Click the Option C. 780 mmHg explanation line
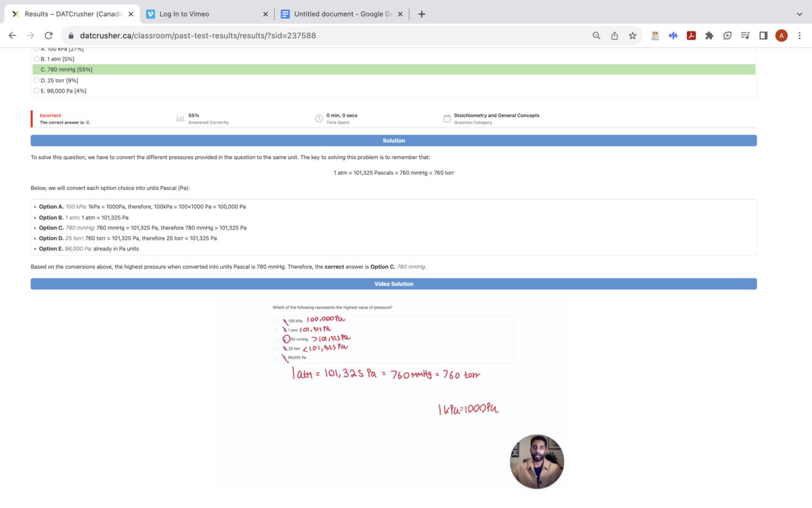Image resolution: width=812 pixels, height=508 pixels. tap(143, 228)
